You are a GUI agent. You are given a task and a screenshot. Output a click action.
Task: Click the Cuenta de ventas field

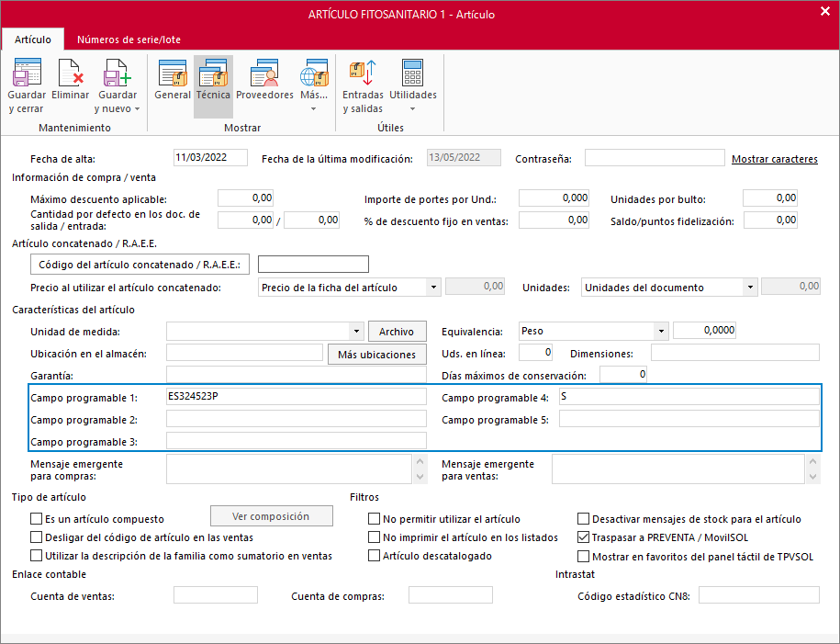click(216, 594)
